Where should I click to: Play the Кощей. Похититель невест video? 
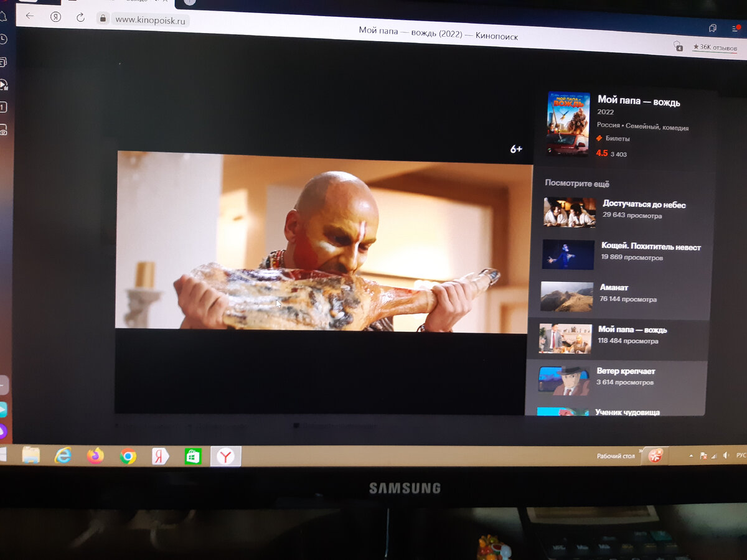[x=651, y=247]
